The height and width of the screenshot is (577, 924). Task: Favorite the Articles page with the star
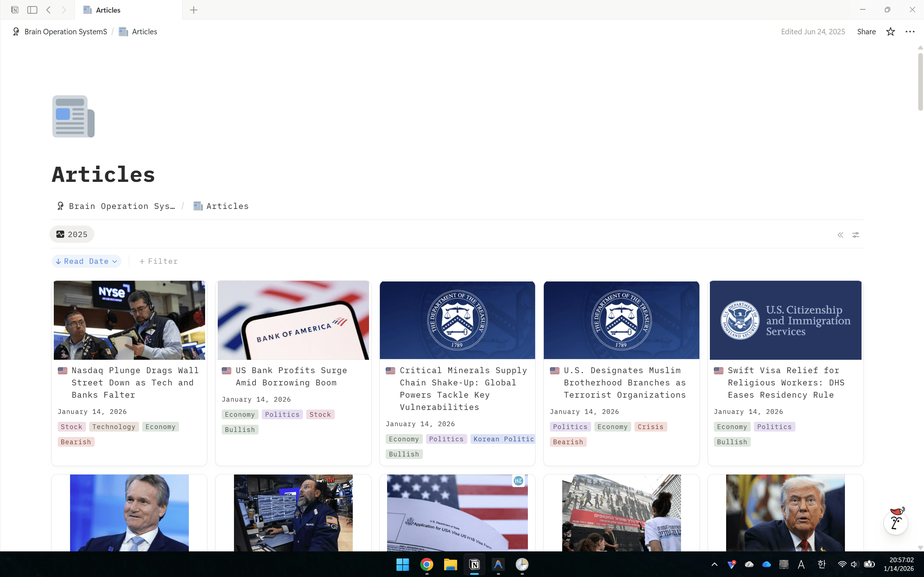pos(890,32)
